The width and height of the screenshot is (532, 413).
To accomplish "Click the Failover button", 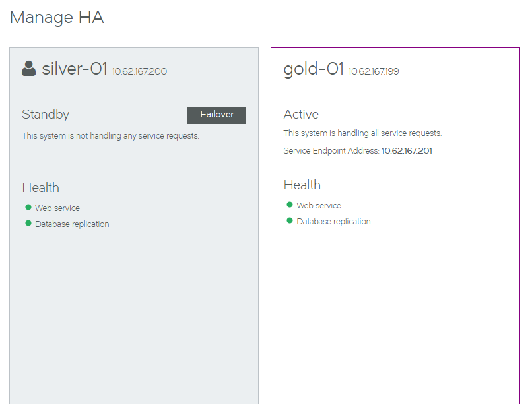I will 216,115.
